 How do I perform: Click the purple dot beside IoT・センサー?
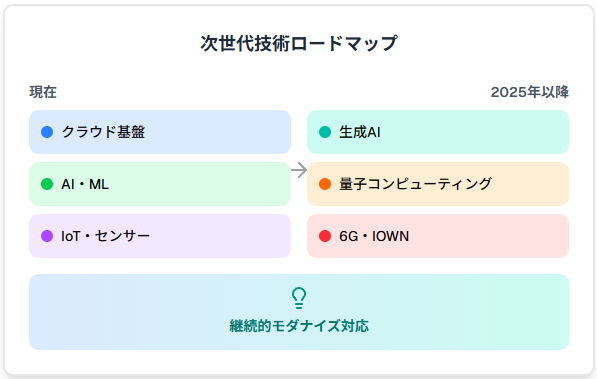tap(47, 236)
